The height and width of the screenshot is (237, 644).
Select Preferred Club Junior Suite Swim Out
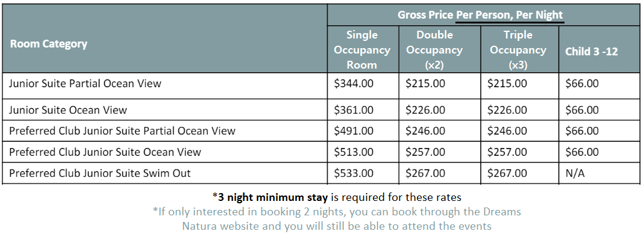point(100,173)
